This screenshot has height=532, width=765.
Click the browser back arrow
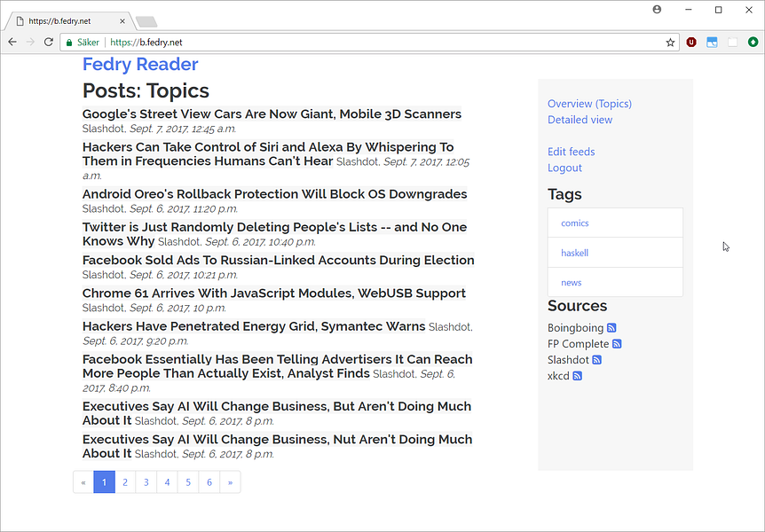(12, 43)
